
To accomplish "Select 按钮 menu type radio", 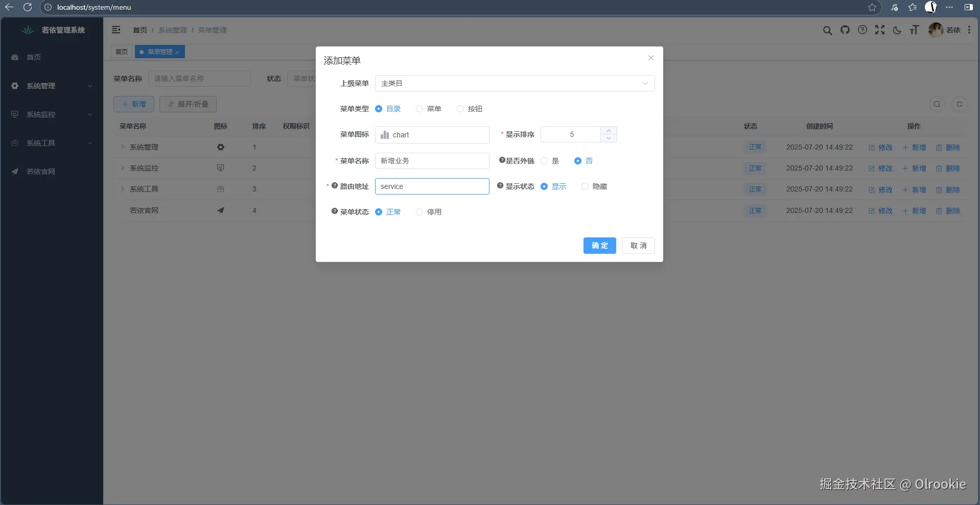I will point(470,109).
